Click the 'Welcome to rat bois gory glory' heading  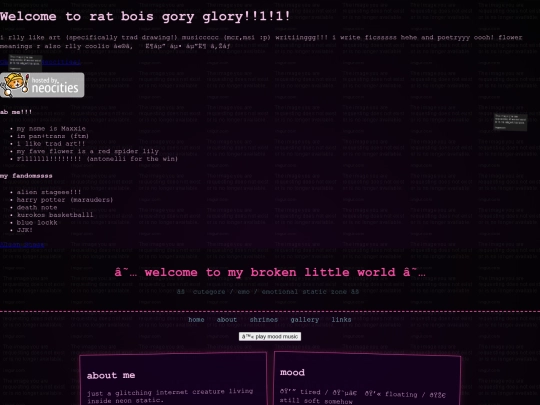click(x=145, y=17)
